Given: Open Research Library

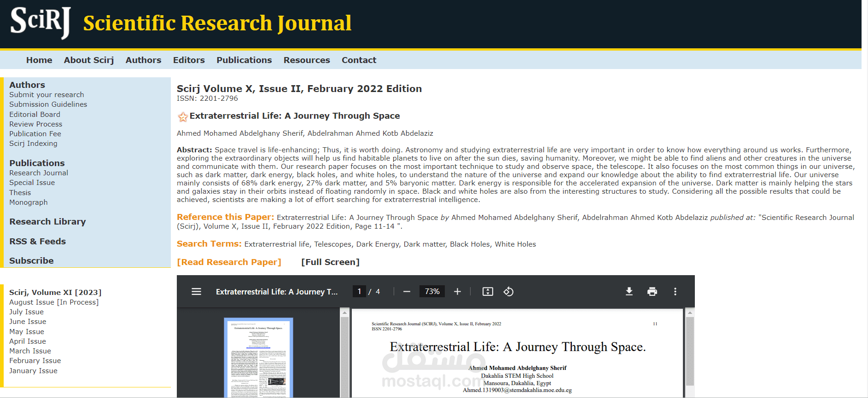Looking at the screenshot, I should point(47,222).
